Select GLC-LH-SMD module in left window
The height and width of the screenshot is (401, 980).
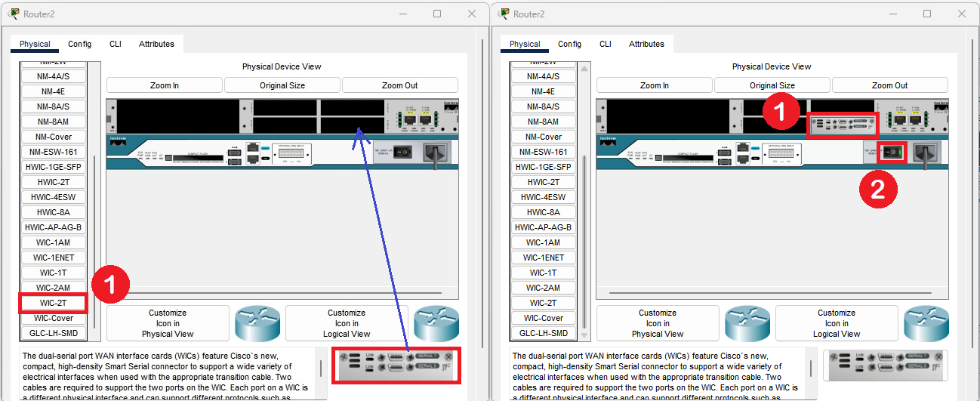pyautogui.click(x=54, y=333)
